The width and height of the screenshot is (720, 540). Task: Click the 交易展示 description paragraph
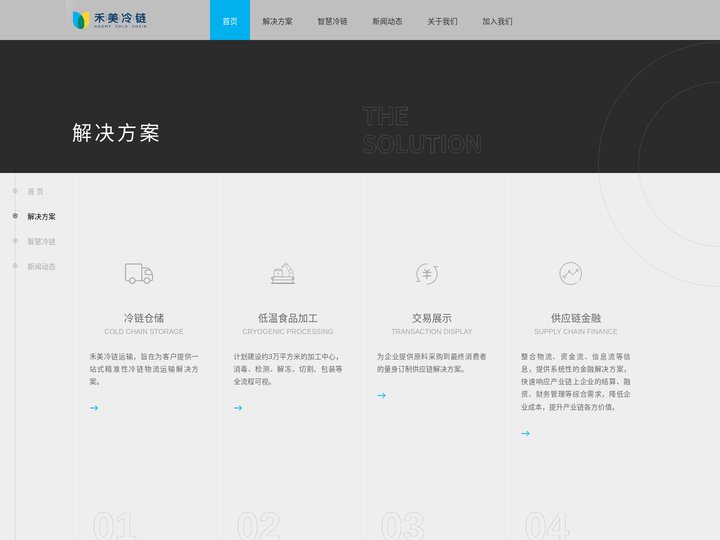point(432,363)
